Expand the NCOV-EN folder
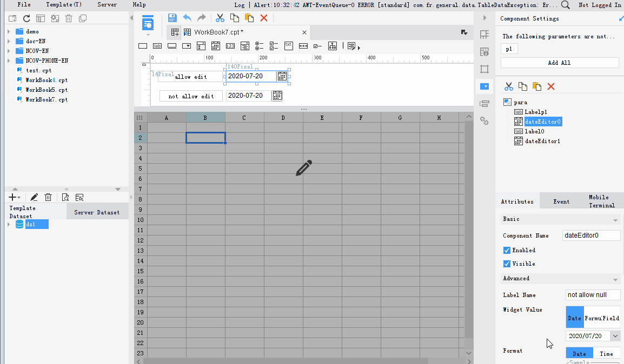 [x=9, y=51]
